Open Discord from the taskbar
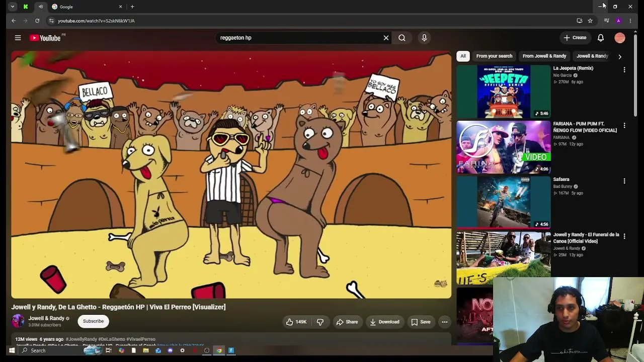644x362 pixels. (x=170, y=350)
